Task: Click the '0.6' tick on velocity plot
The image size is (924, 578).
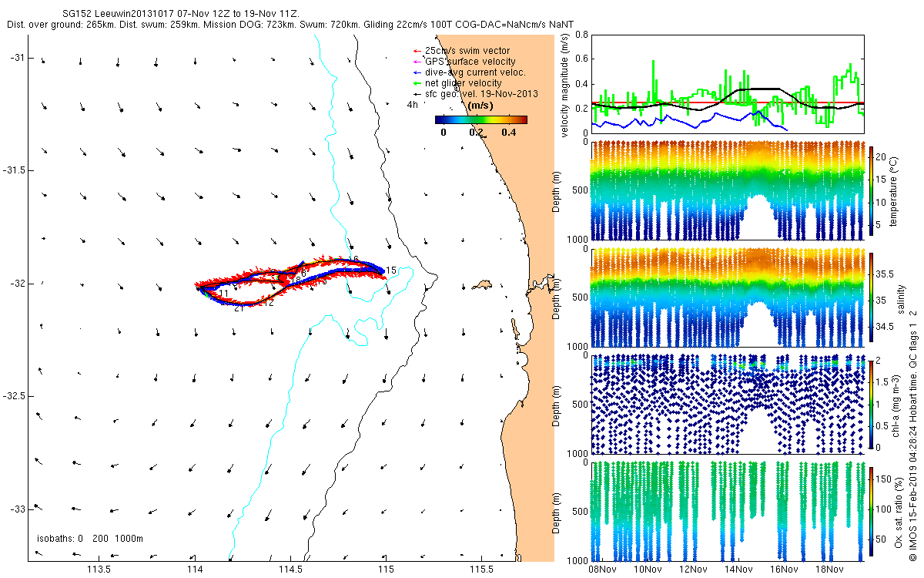Action: [583, 59]
